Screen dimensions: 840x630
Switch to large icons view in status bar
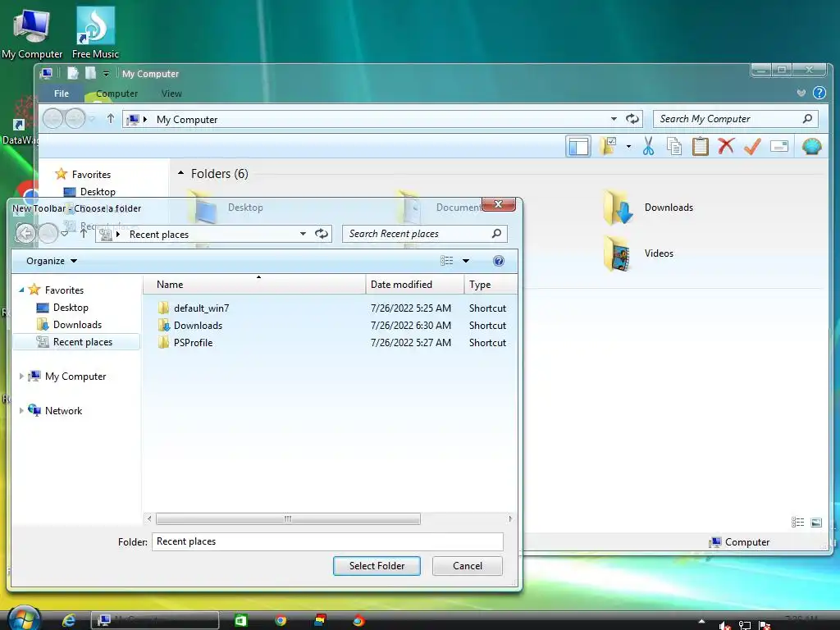point(816,523)
